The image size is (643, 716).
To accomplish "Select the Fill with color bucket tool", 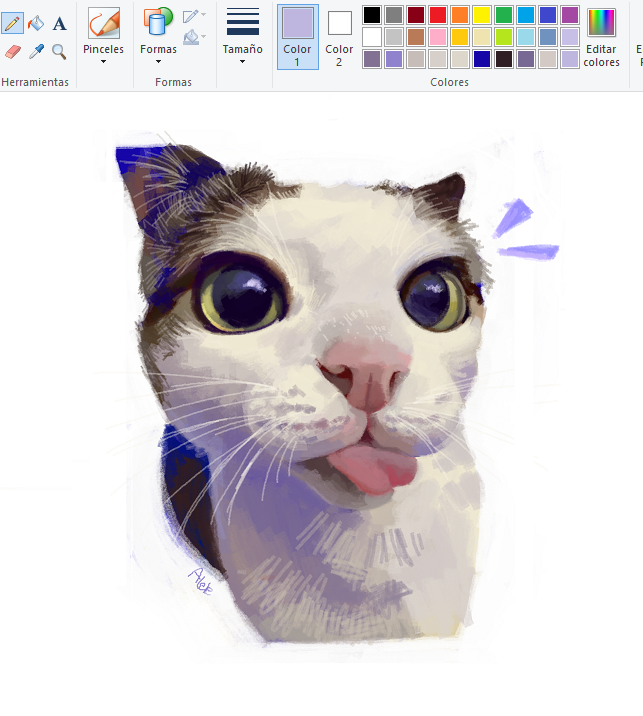I will 36,23.
